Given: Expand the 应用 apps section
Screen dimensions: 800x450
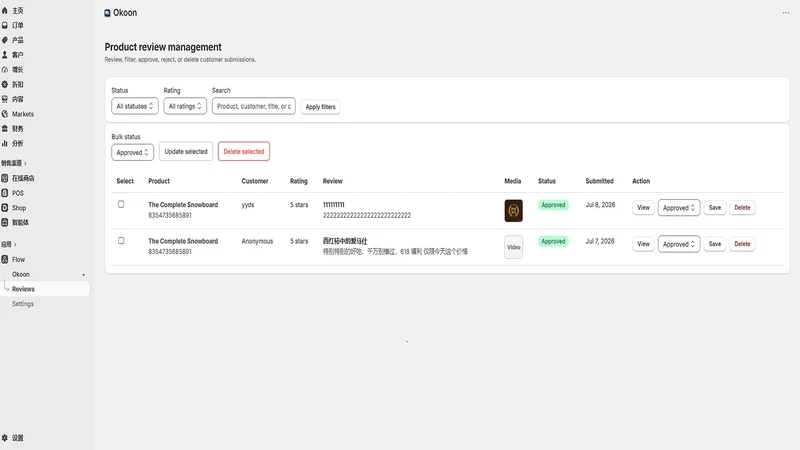Looking at the screenshot, I should coord(8,244).
